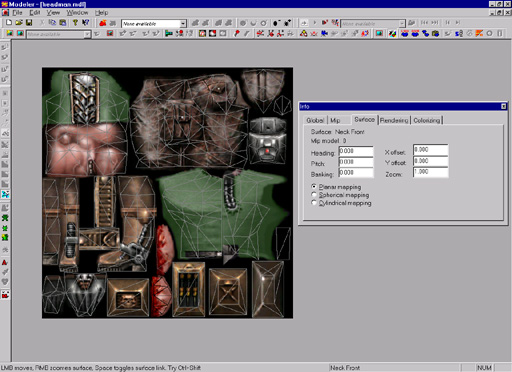Click the black circle minus icon in top toolbar
Screen dimensions: 512x372
(x=276, y=23)
